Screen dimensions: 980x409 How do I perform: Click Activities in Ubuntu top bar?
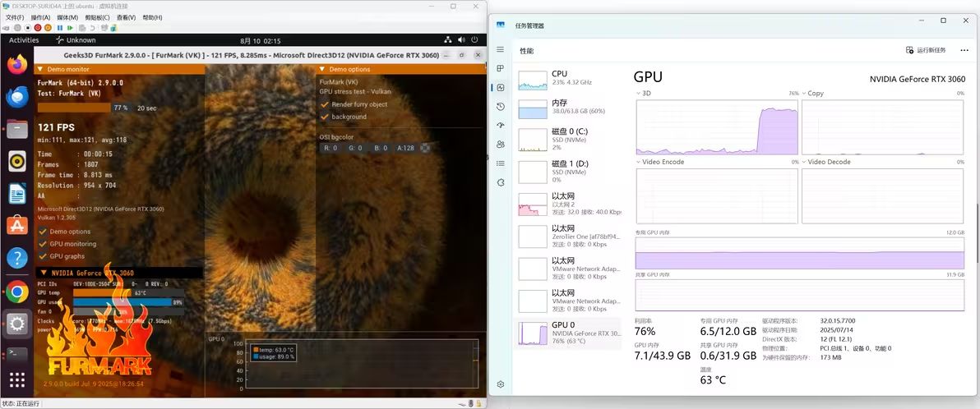24,40
